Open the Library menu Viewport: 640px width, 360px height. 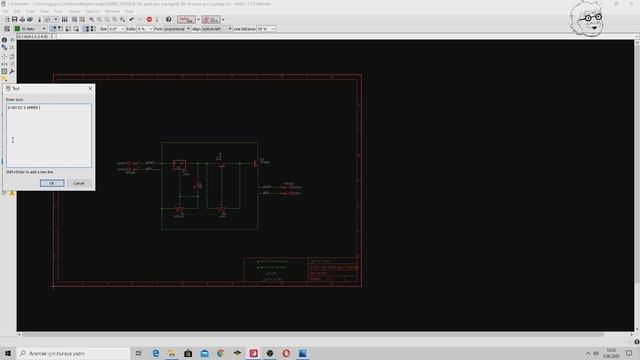74,11
